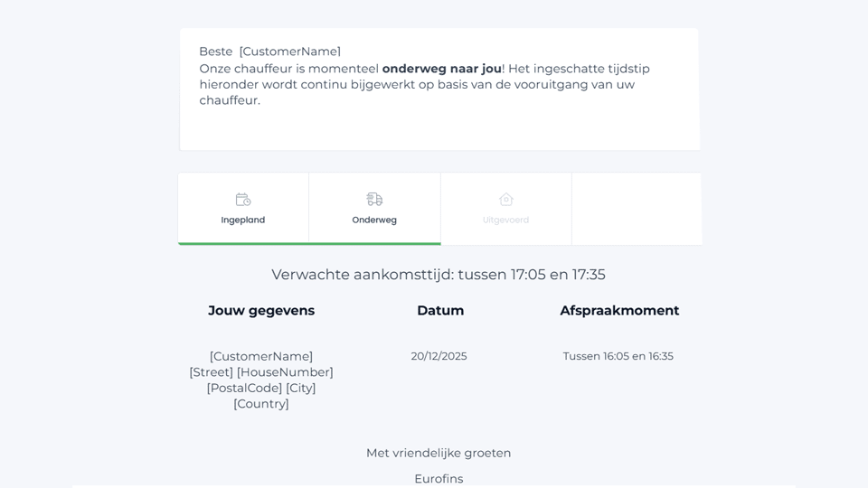
Task: Click the green delivery progress bar
Action: (309, 243)
